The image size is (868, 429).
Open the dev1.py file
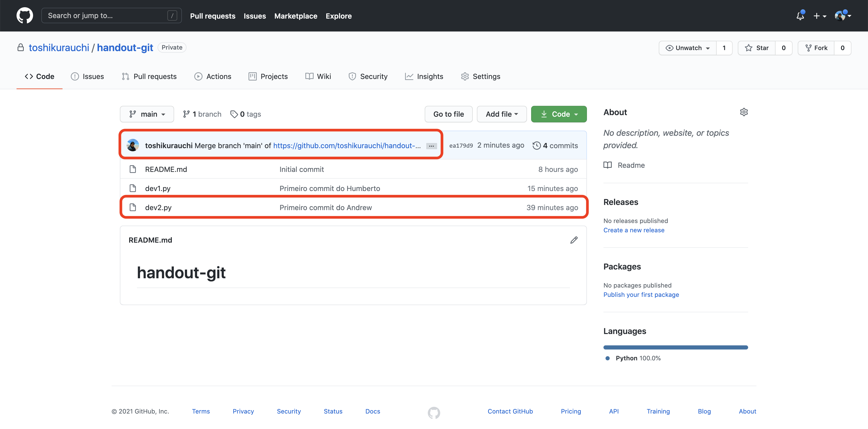tap(158, 188)
